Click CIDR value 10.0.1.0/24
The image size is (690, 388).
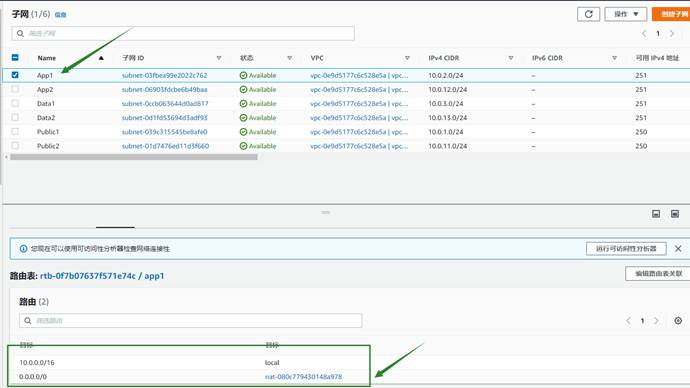coord(446,132)
